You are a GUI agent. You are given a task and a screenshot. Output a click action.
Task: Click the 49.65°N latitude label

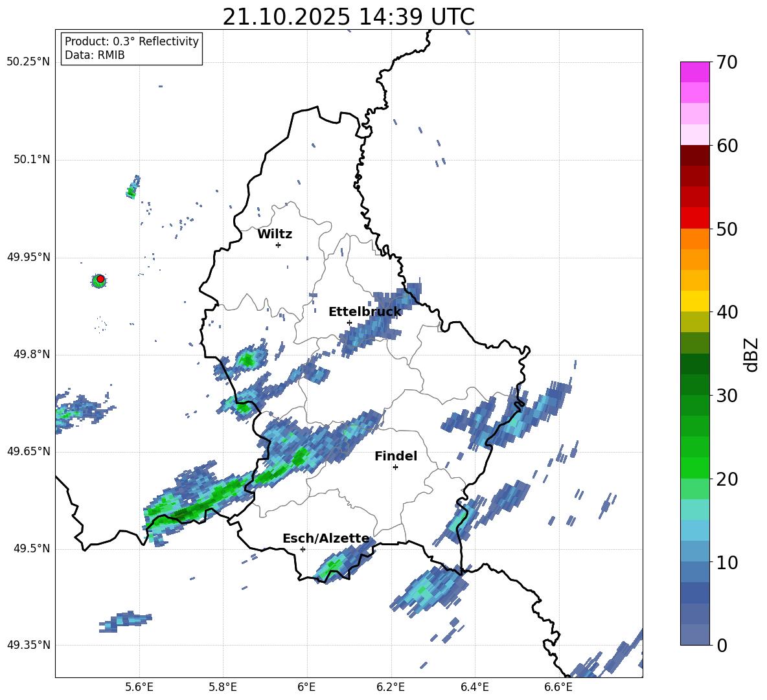(29, 451)
